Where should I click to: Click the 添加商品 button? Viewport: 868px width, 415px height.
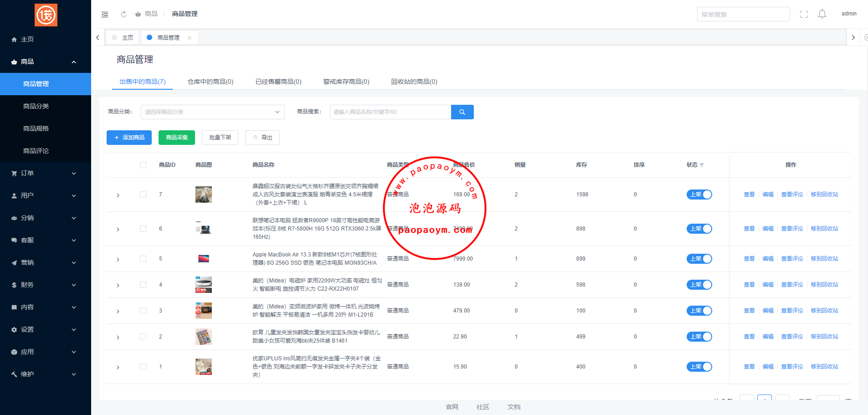(x=129, y=138)
